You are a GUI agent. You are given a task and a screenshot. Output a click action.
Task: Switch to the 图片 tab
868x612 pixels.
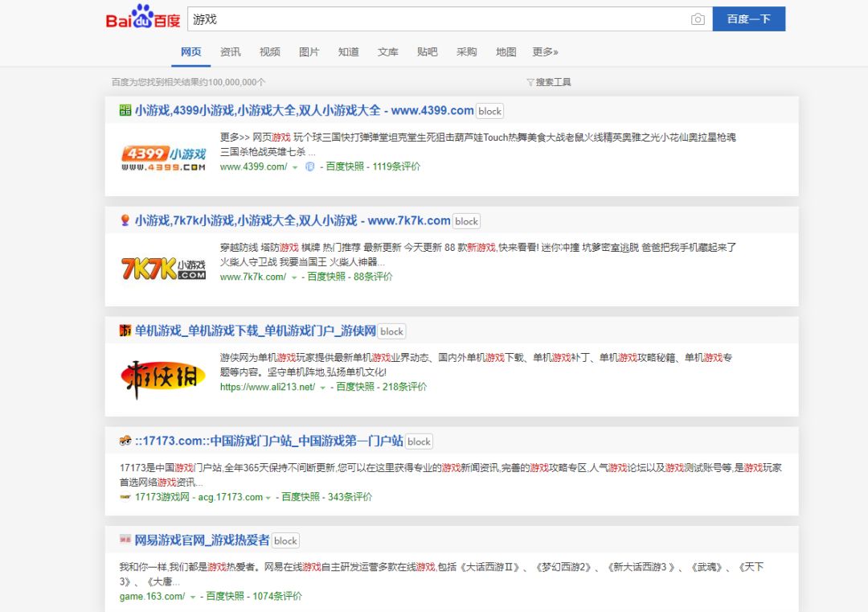coord(309,51)
